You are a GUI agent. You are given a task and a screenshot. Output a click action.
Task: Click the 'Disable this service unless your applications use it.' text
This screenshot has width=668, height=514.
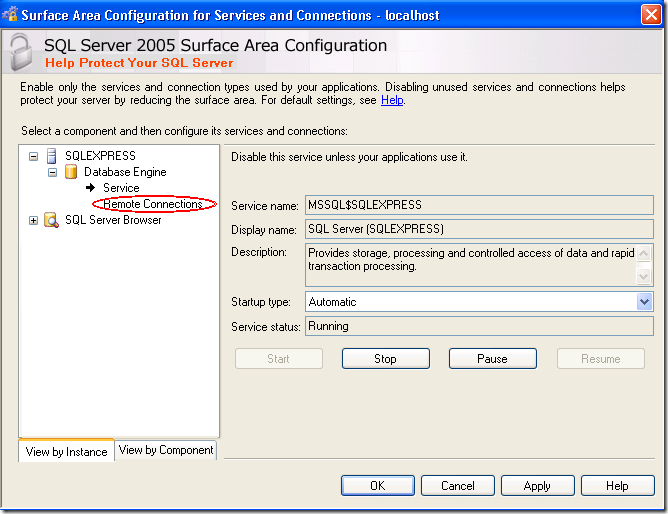[x=349, y=157]
